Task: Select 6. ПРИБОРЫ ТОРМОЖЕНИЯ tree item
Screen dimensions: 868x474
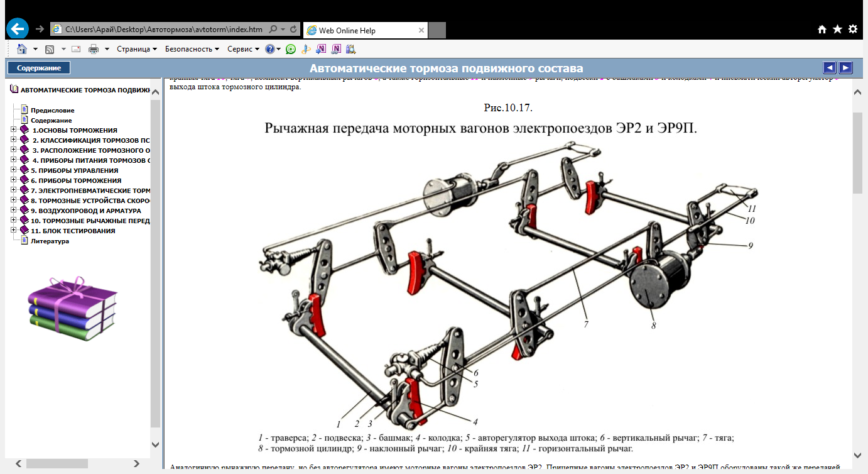Action: click(76, 180)
